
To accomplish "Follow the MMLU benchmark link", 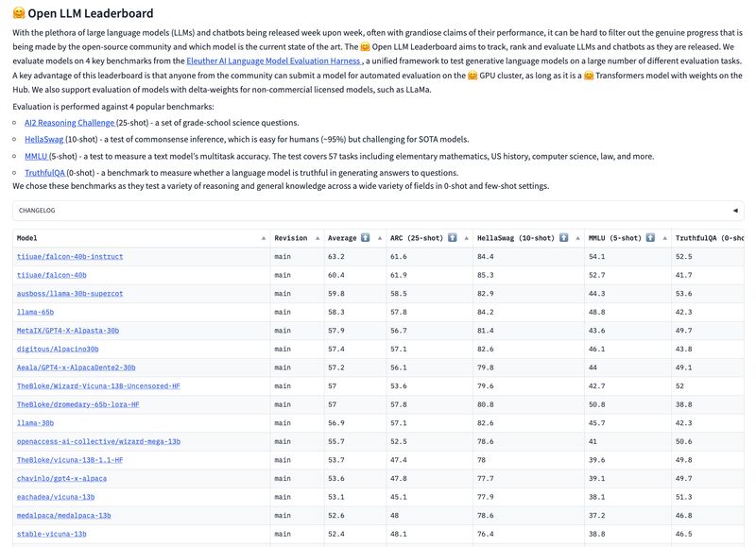I will (36, 156).
